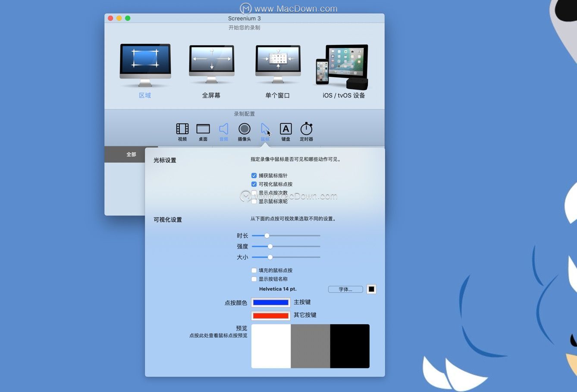Screen dimensions: 577x392
Task: Select the iOS / tvOS 设备 recording icon
Action: tap(342, 66)
